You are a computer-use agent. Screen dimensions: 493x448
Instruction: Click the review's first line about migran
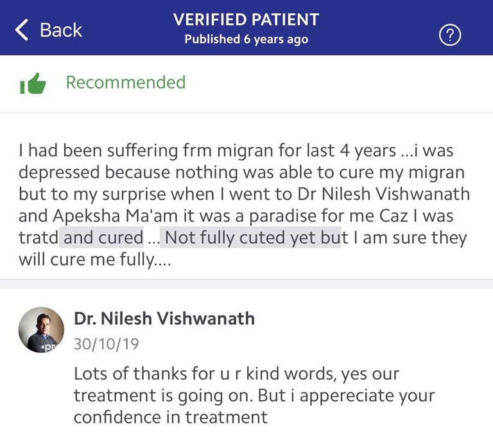coord(236,151)
